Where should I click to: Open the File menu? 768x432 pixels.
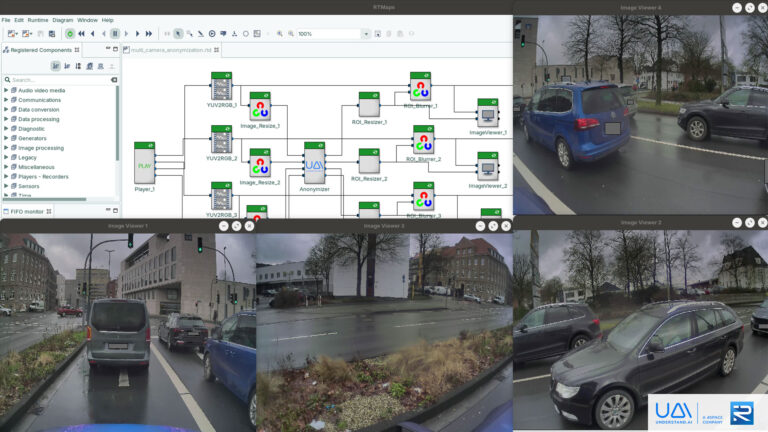tap(6, 20)
